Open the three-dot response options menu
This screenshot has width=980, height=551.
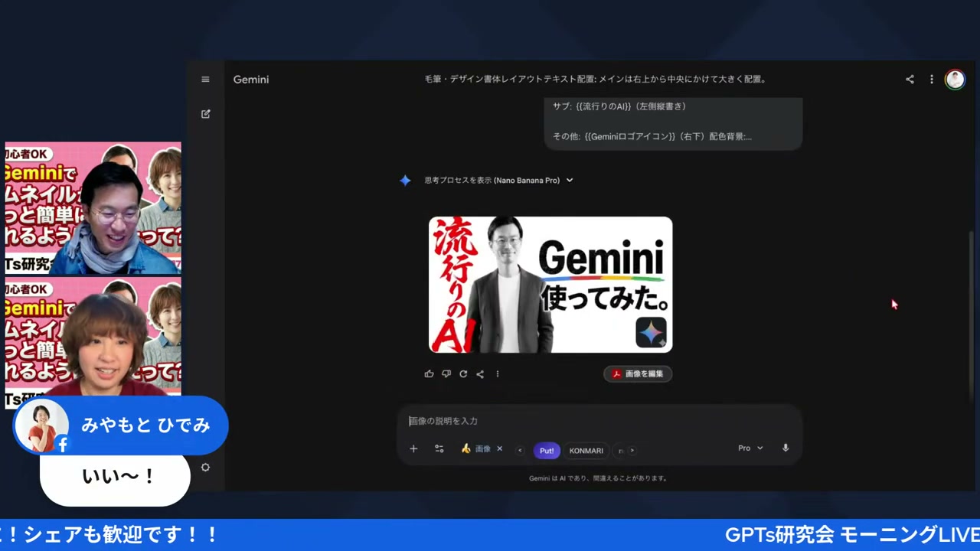point(498,373)
